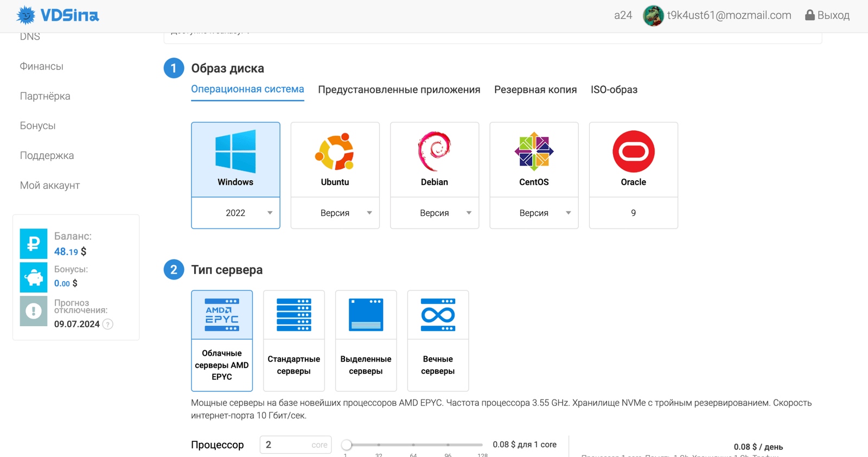The height and width of the screenshot is (457, 868).
Task: Pick the Debian swirl icon
Action: point(434,151)
